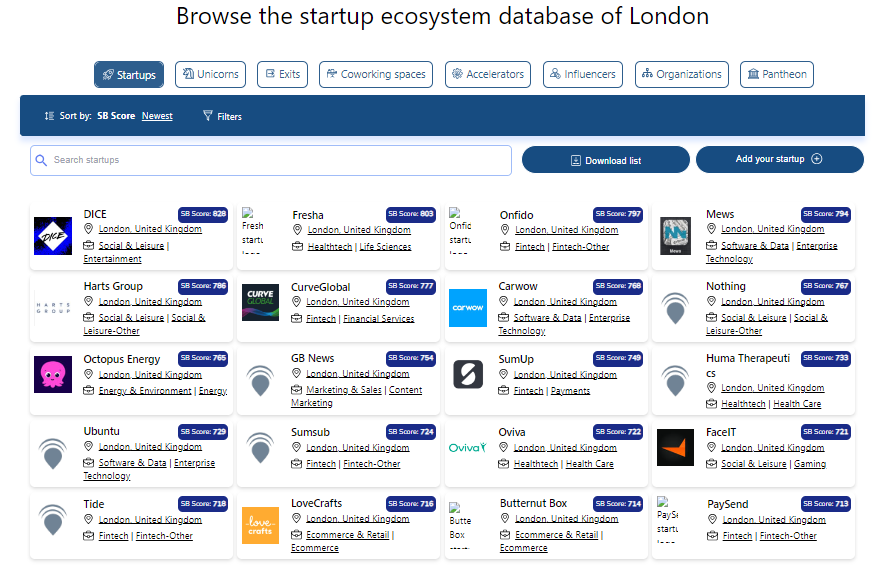
Task: Open the Filters panel
Action: point(222,117)
